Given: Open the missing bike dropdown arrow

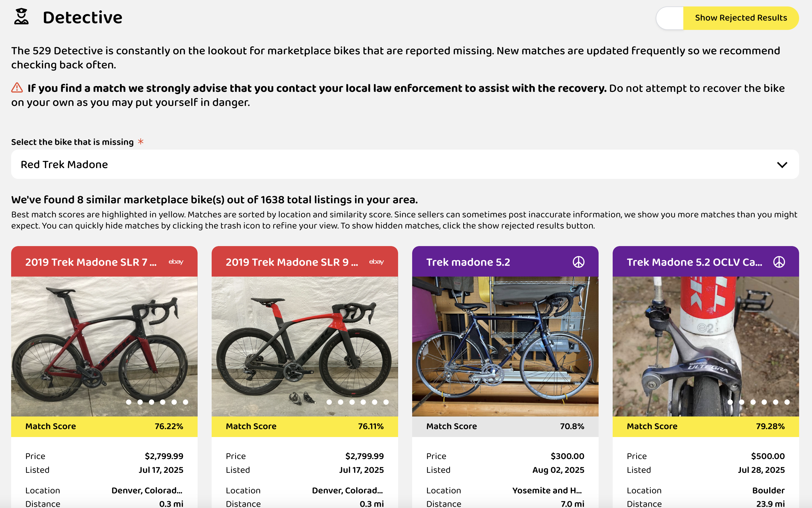Looking at the screenshot, I should tap(782, 165).
